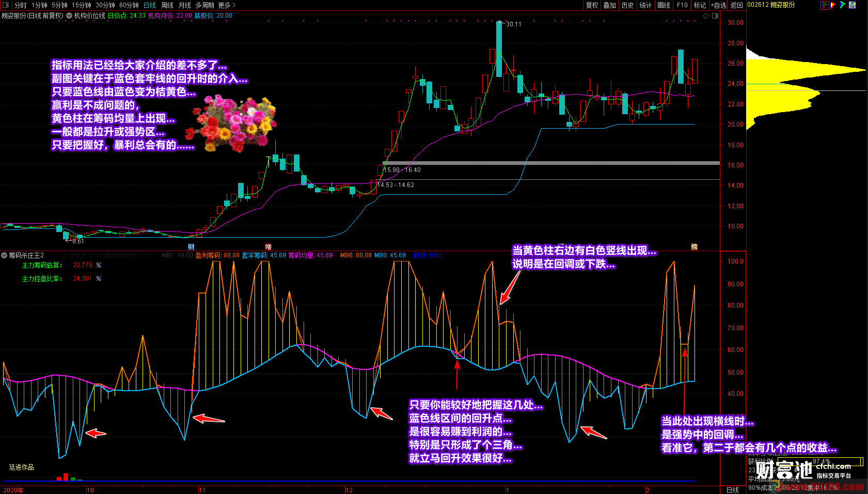Expand the main chart indicator dropdown arrow

69,16
